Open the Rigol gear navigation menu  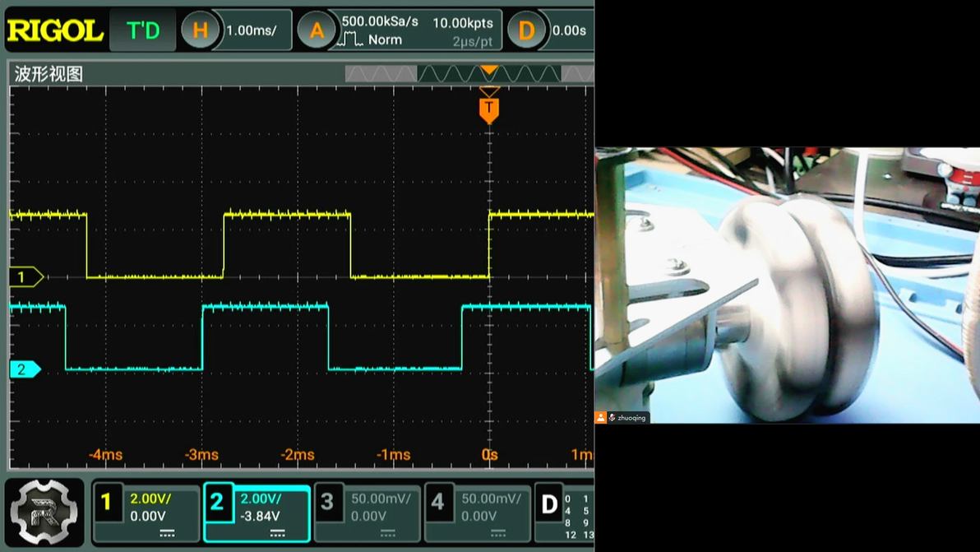click(x=45, y=512)
